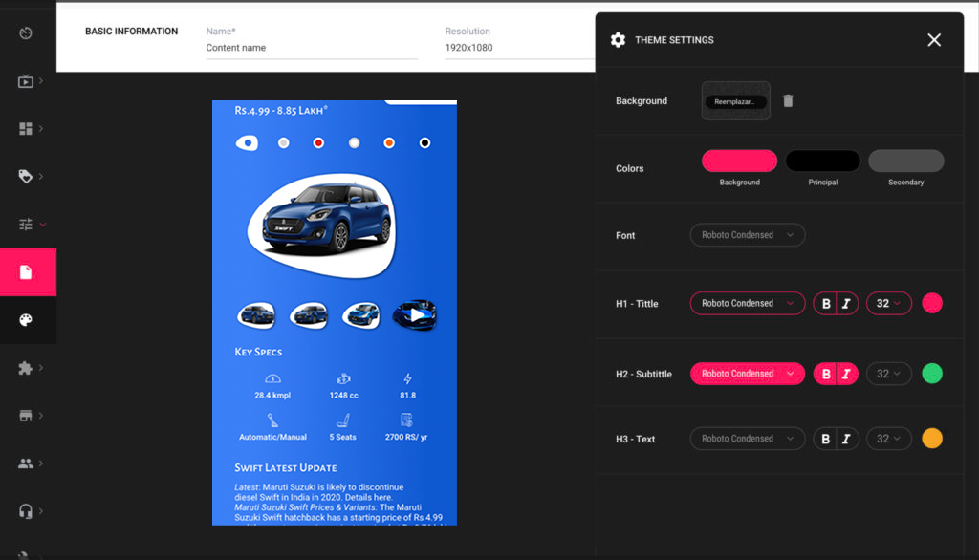Toggle italic for H1 - Tittle
Screen dimensions: 979x560
click(847, 303)
